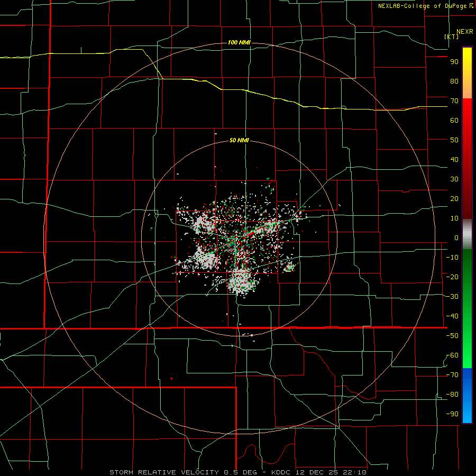This screenshot has height=476, width=476.
Task: Click the "12 DEC 25 22:10" timestamp
Action: coord(331,472)
